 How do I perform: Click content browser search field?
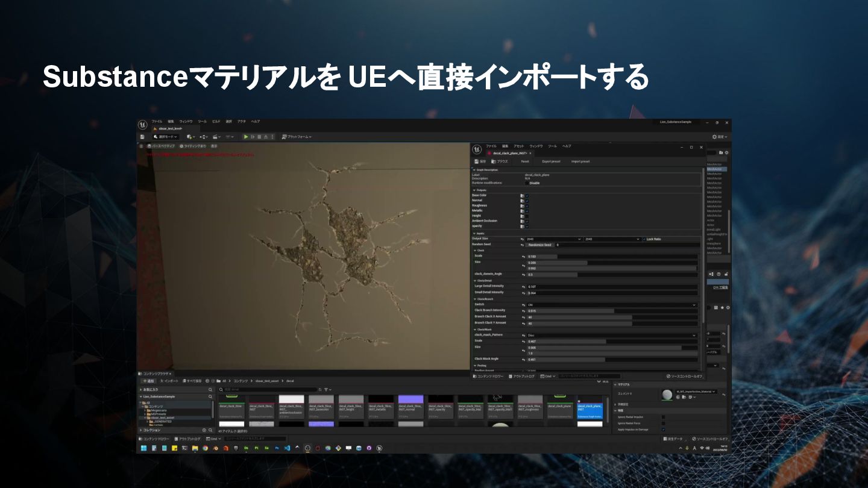click(267, 390)
